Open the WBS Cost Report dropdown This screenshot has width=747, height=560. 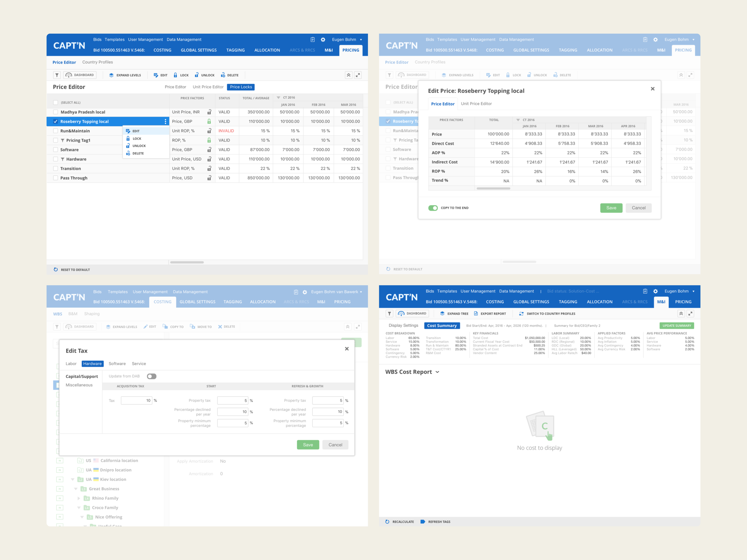pos(437,372)
